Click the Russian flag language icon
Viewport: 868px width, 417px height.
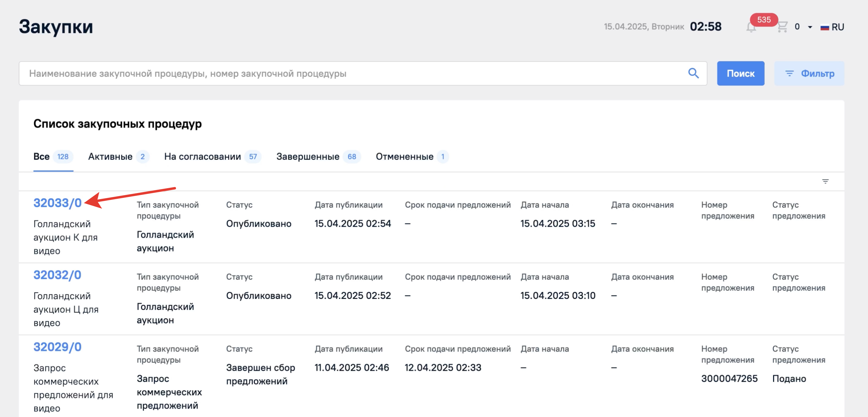pyautogui.click(x=825, y=27)
